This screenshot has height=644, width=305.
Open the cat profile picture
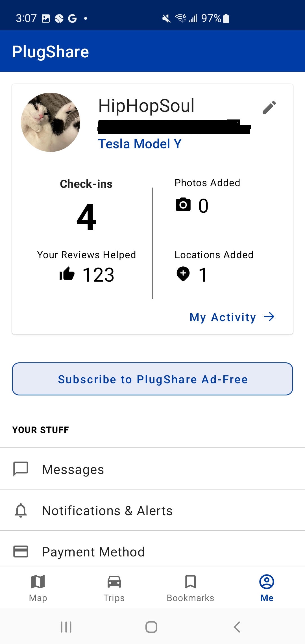tap(51, 122)
